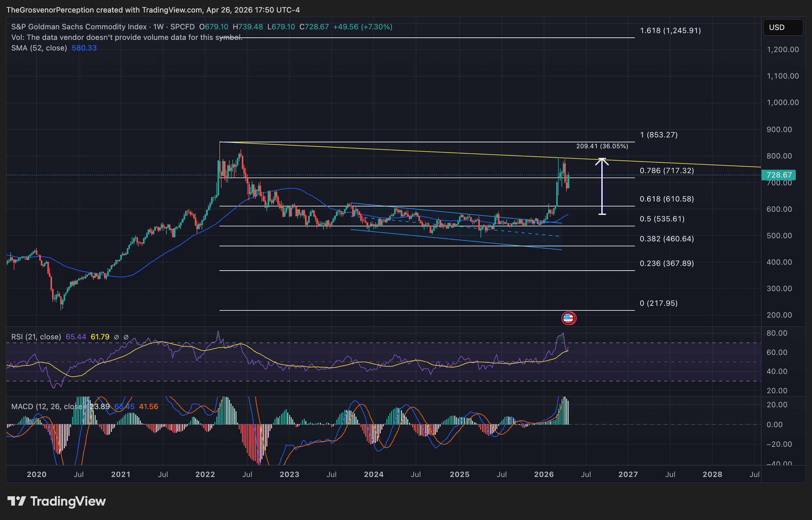The height and width of the screenshot is (520, 812).
Task: Select the RSI (21, close) indicator legend
Action: tap(36, 337)
